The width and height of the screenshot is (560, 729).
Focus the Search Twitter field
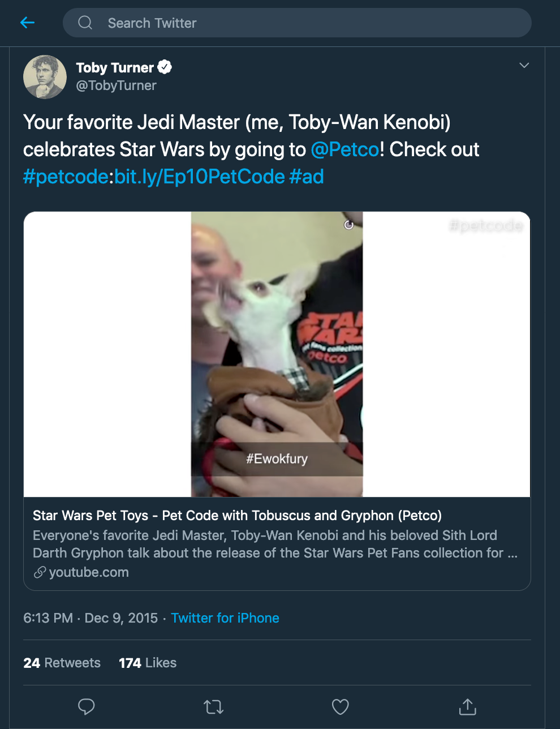click(x=305, y=23)
